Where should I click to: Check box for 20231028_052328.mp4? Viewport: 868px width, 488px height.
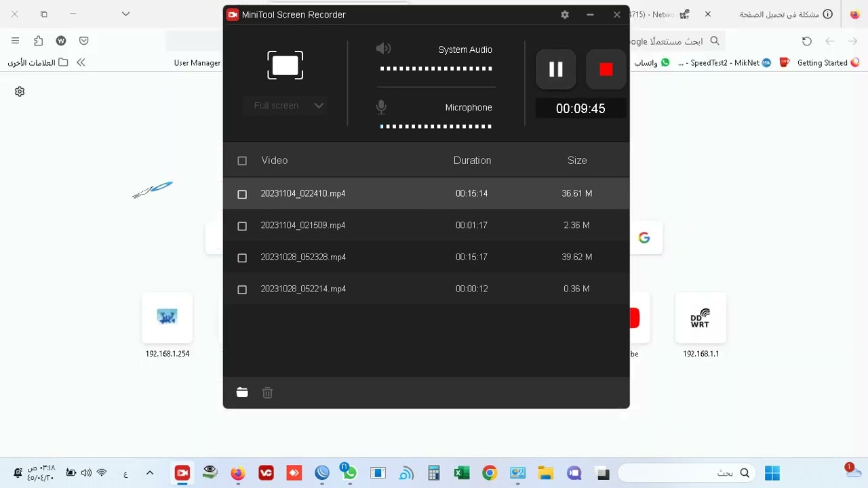pos(242,258)
